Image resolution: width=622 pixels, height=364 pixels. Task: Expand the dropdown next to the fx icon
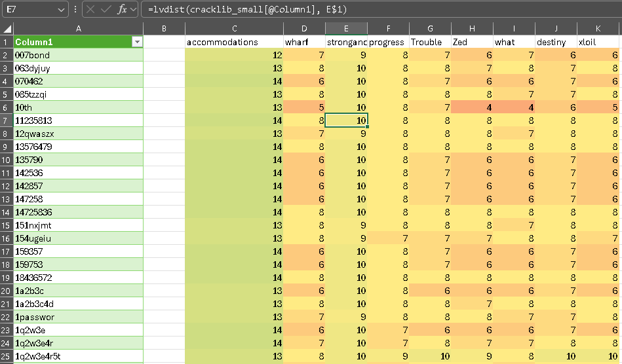coord(133,10)
